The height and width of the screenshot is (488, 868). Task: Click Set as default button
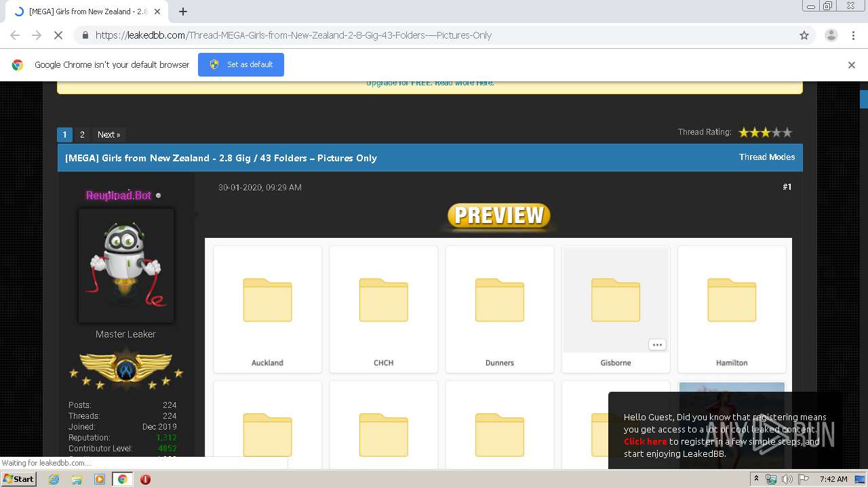pyautogui.click(x=241, y=64)
